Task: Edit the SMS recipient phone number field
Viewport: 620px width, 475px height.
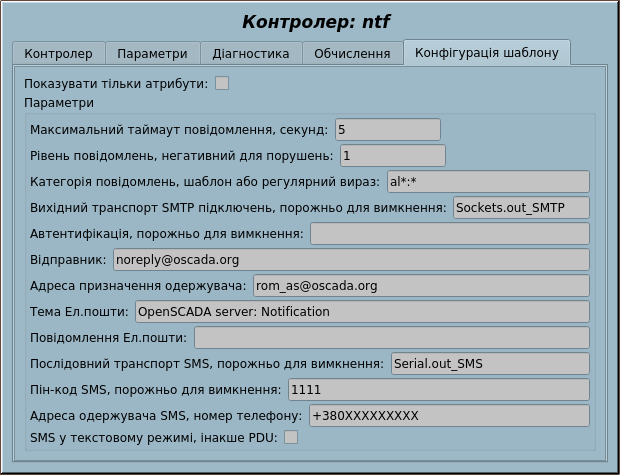Action: click(x=448, y=416)
